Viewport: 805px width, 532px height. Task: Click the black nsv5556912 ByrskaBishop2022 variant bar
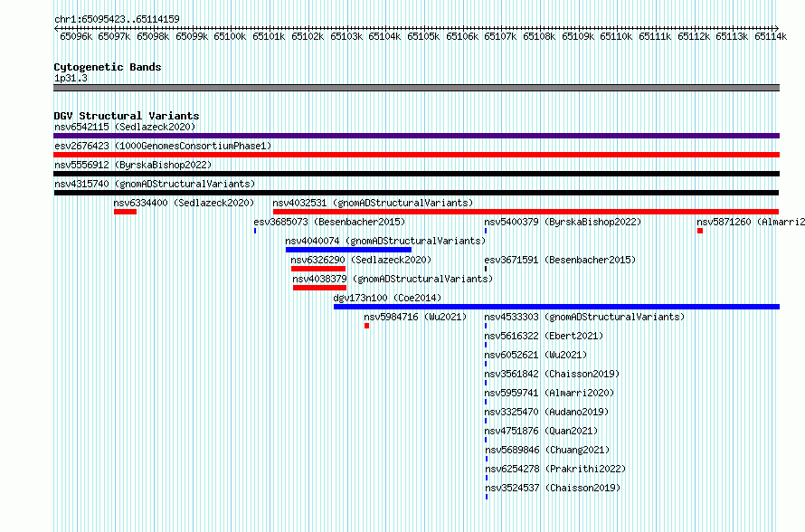(416, 174)
